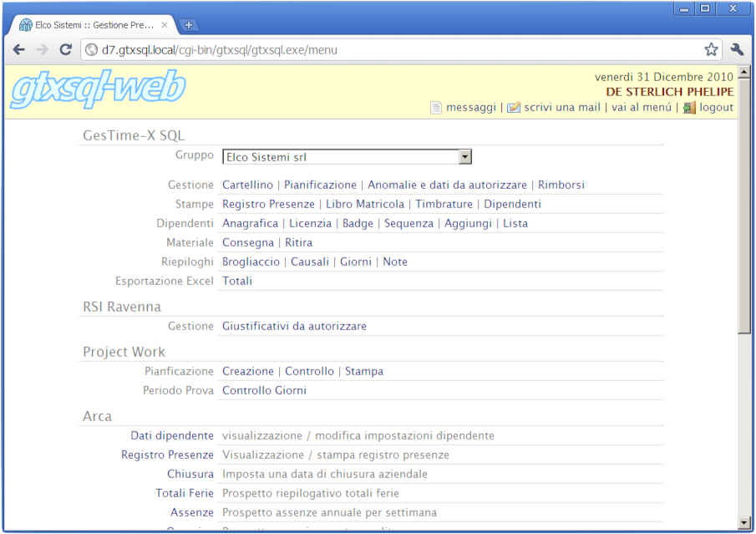Click the gtxsql-web logo
This screenshot has height=534, width=756.
pos(98,89)
